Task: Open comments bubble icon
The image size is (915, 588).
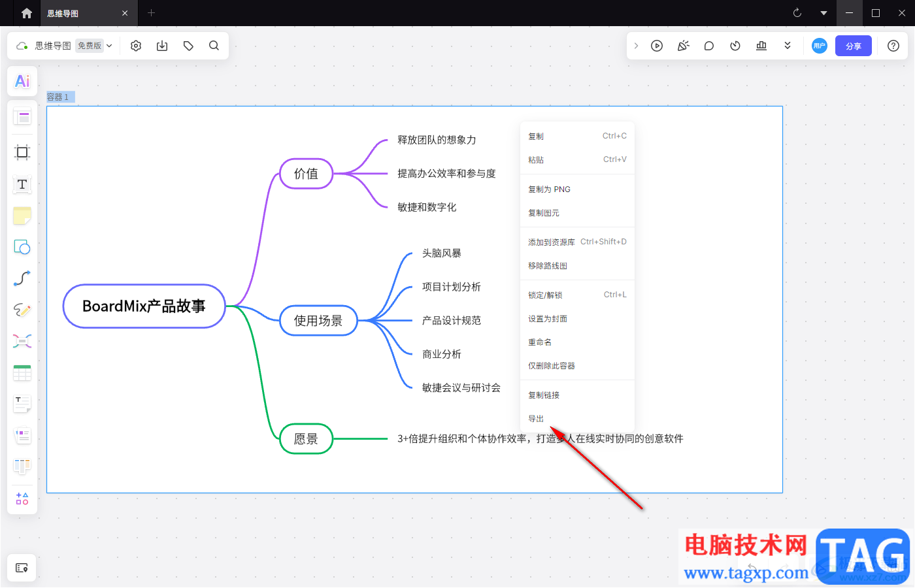Action: click(x=709, y=46)
